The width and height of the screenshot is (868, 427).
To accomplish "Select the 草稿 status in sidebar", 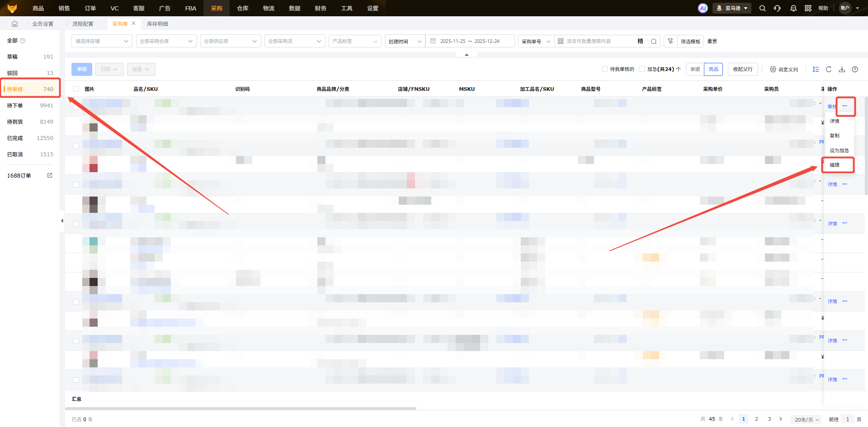I will point(30,56).
